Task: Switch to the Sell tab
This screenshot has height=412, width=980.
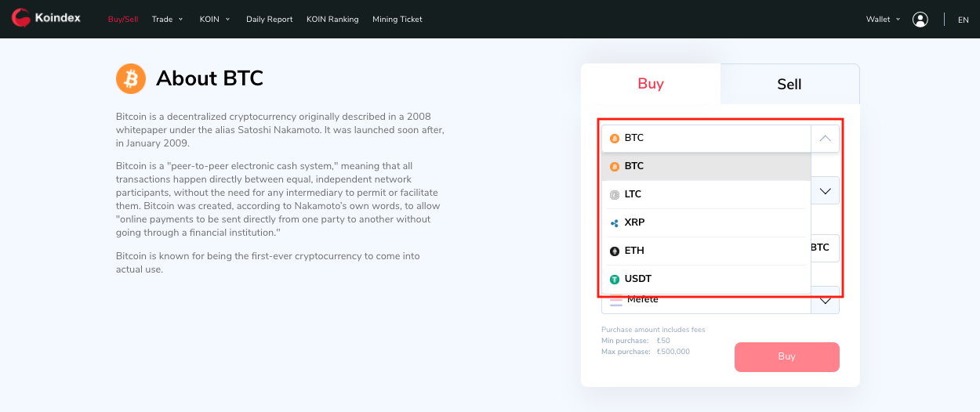Action: click(x=789, y=85)
